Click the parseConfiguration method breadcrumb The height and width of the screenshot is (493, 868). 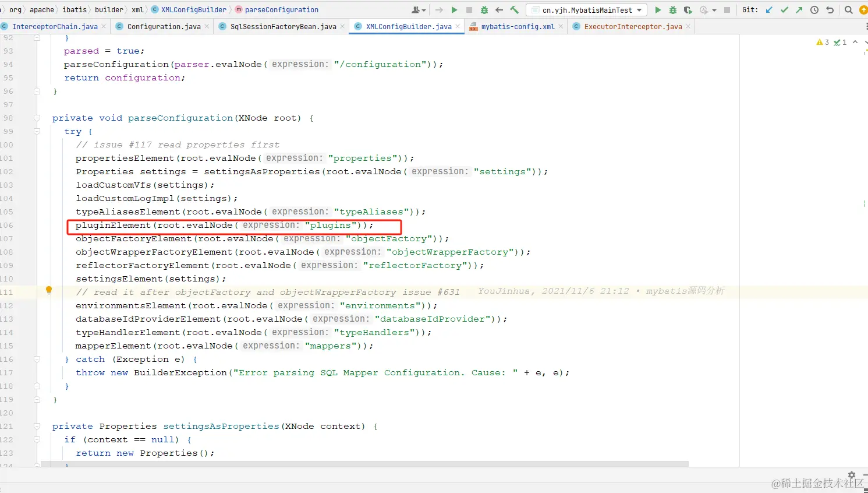click(x=277, y=10)
